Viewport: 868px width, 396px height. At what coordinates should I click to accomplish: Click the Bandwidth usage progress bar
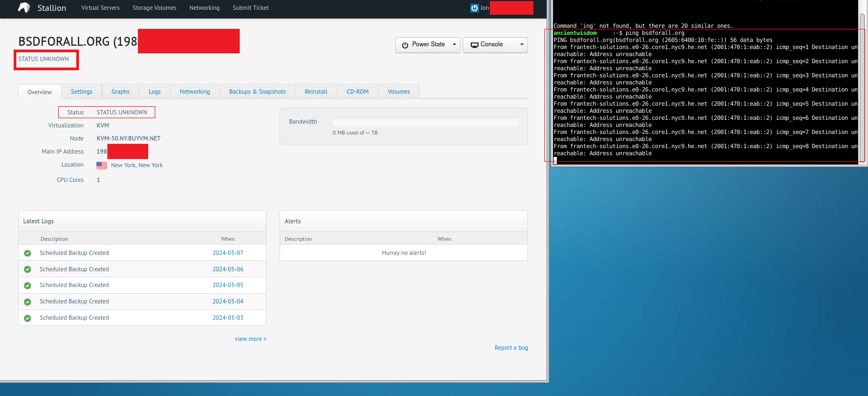pyautogui.click(x=425, y=122)
